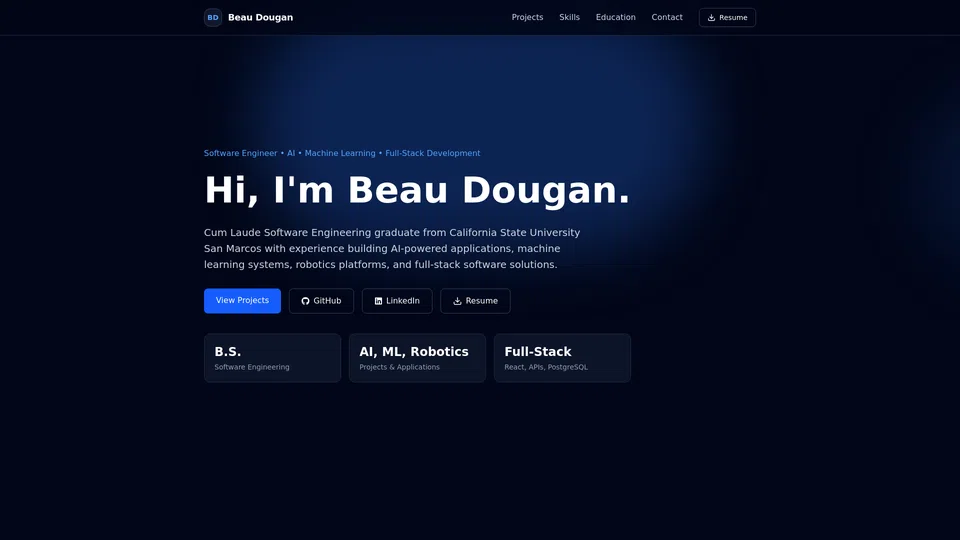This screenshot has height=540, width=960.
Task: Click the View Projects button
Action: point(242,301)
